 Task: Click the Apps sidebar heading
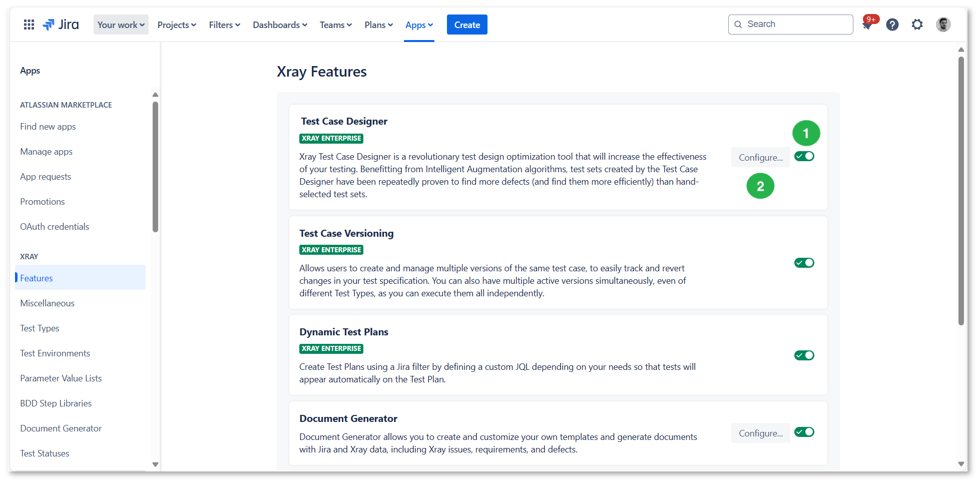(x=30, y=71)
